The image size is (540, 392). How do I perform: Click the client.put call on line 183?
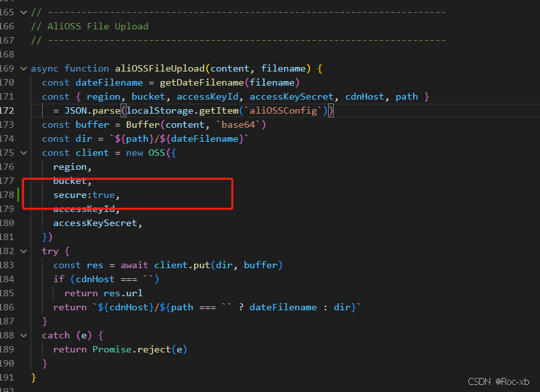187,265
